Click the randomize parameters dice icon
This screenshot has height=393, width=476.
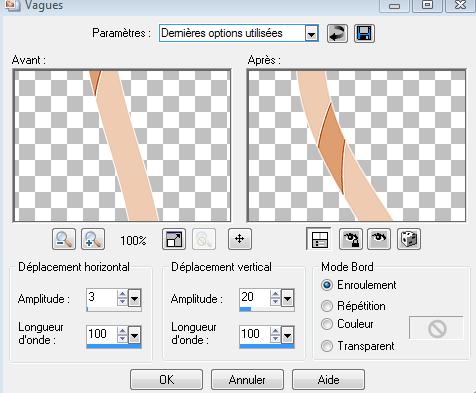pyautogui.click(x=409, y=239)
